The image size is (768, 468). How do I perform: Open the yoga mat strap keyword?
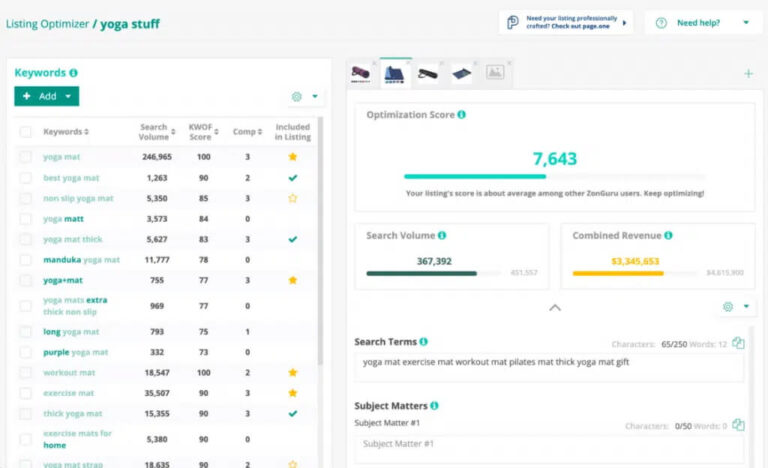pyautogui.click(x=73, y=464)
